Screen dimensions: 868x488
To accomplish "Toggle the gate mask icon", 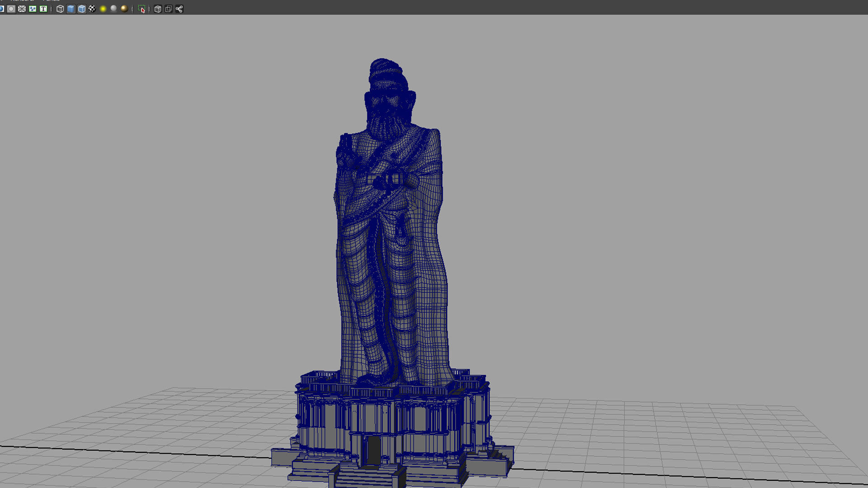I will 11,9.
